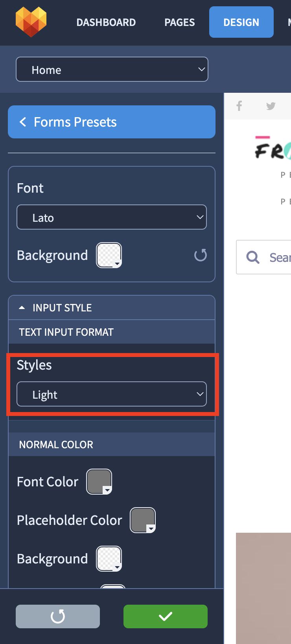Select the DESIGN tab
The width and height of the screenshot is (291, 644).
coord(241,22)
